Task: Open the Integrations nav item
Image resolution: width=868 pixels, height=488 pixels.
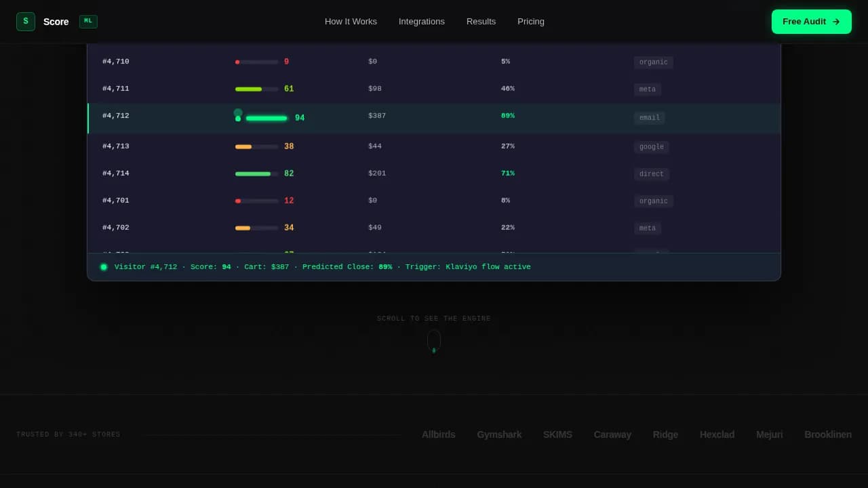Action: 422,21
